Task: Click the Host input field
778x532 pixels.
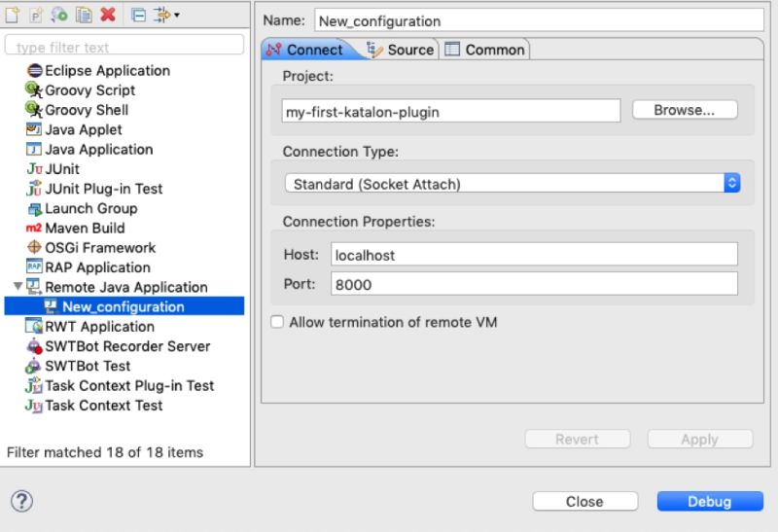Action: tap(534, 255)
